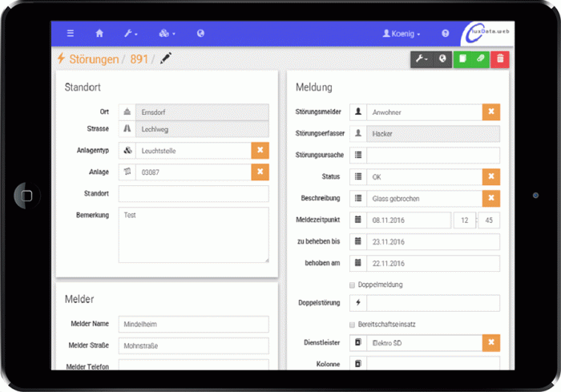Viewport: 561px width, 392px height.
Task: Open the Koenig user dropdown
Action: coord(402,34)
